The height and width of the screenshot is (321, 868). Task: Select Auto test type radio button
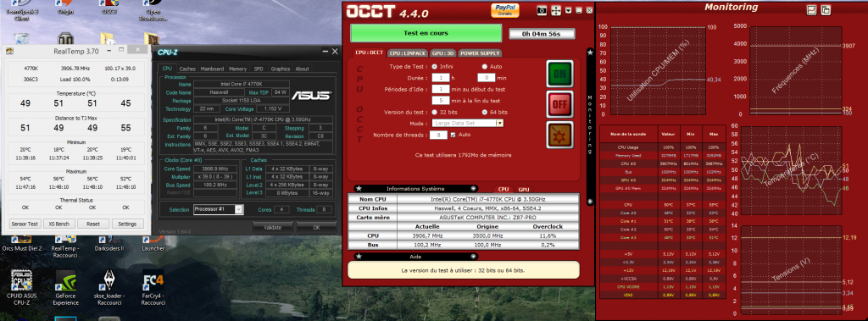tap(484, 66)
